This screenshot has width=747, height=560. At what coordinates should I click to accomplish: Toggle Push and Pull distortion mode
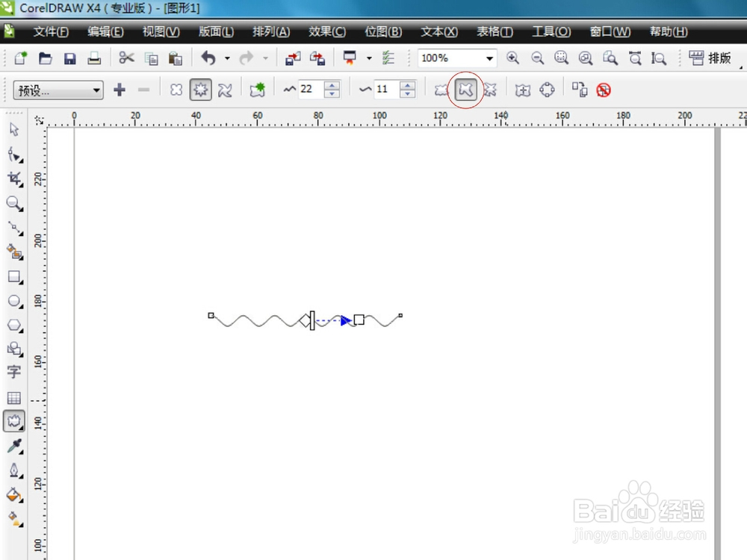[176, 90]
